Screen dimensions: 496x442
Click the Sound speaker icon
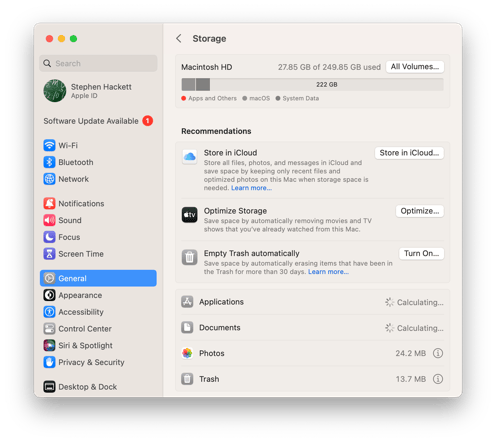tap(49, 220)
